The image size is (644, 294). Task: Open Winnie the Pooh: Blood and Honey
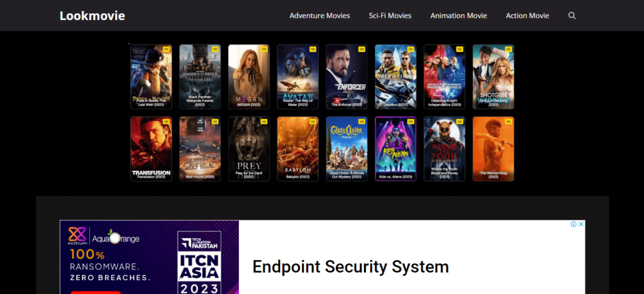pyautogui.click(x=445, y=149)
